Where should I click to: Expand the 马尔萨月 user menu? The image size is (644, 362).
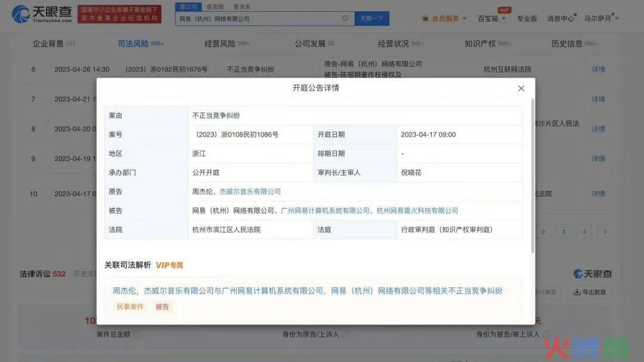601,18
